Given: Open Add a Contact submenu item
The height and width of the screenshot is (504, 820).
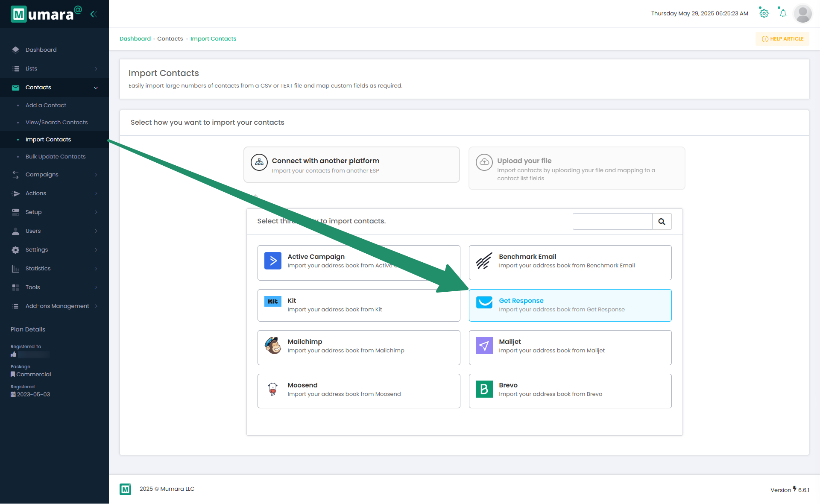Looking at the screenshot, I should [x=54, y=105].
